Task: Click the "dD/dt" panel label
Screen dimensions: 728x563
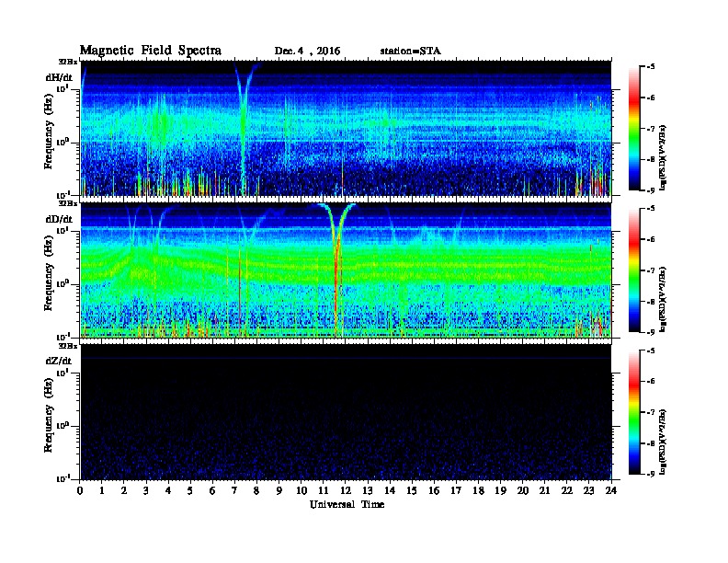Action: [x=59, y=219]
